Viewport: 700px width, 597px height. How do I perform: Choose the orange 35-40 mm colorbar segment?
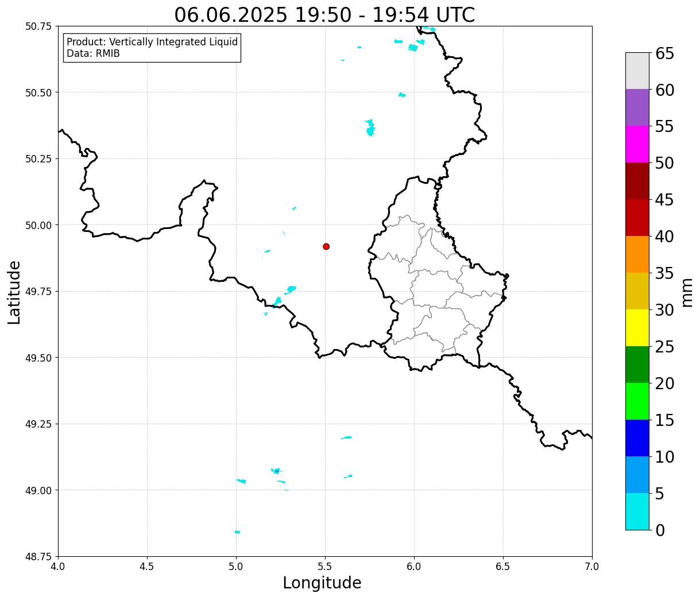[x=637, y=254]
